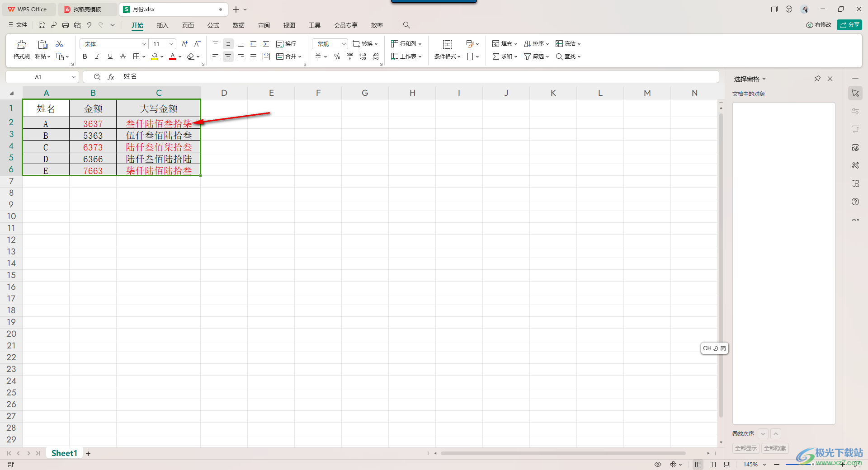
Task: Increase font size with A+ icon
Action: click(184, 44)
